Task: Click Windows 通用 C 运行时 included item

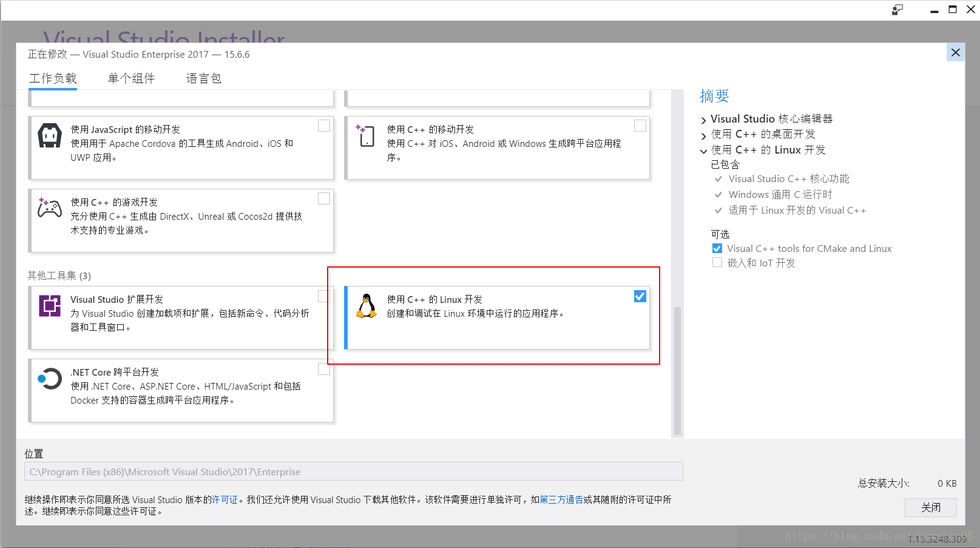Action: (x=780, y=195)
